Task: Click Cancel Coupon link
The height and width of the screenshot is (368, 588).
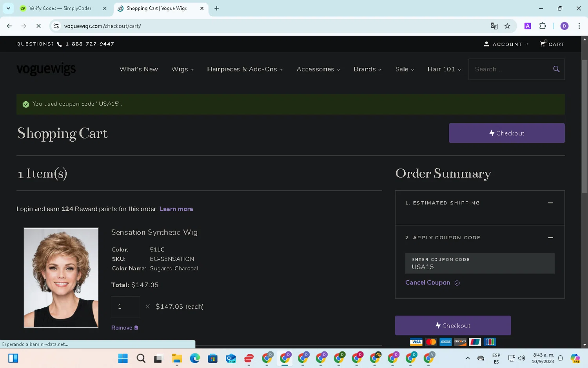Action: [428, 282]
